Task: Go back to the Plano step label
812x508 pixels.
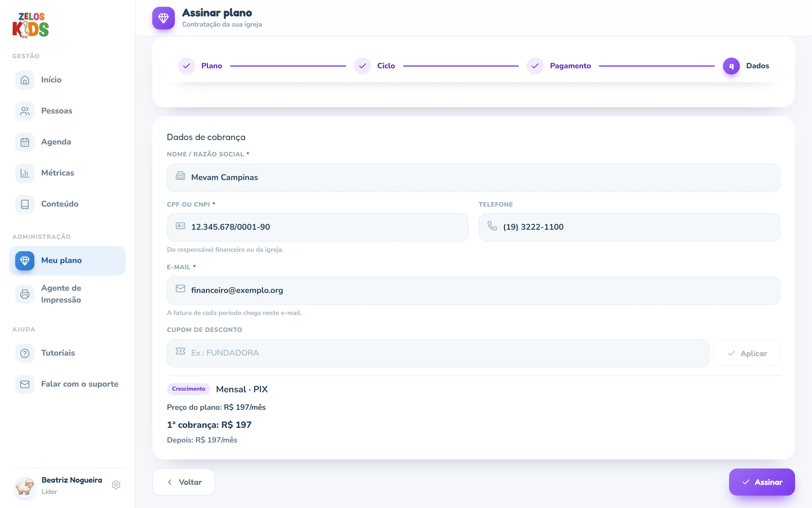Action: coord(212,66)
